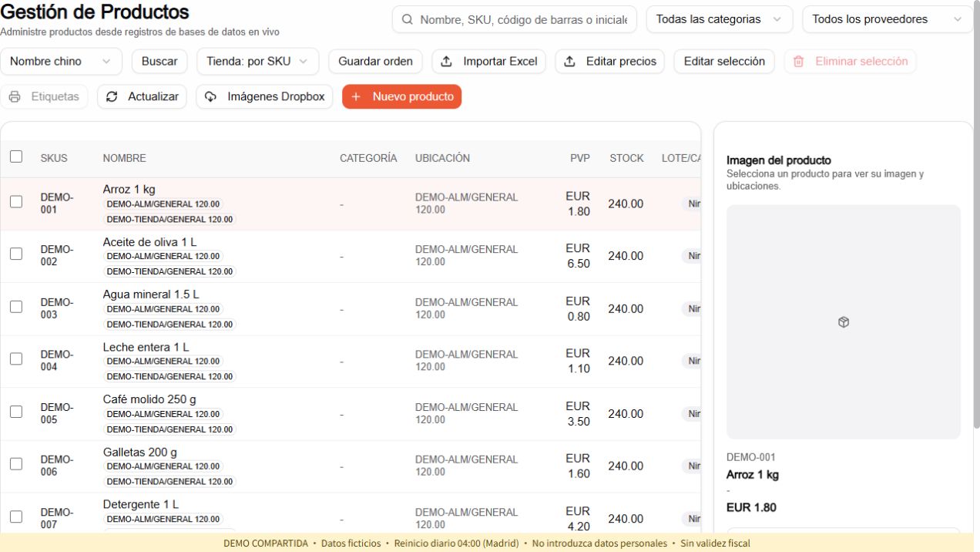Click Importar Excel button
This screenshot has width=980, height=552.
489,62
